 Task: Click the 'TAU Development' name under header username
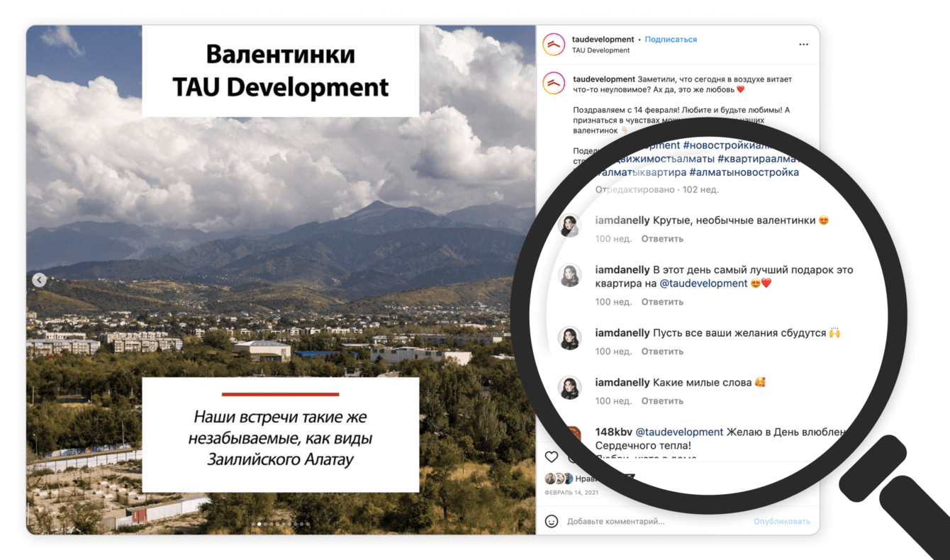600,51
